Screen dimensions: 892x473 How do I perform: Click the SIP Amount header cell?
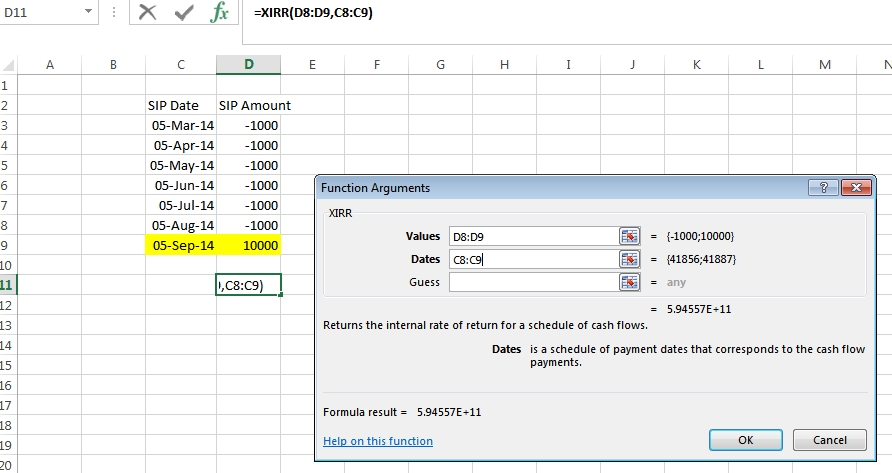pyautogui.click(x=249, y=105)
